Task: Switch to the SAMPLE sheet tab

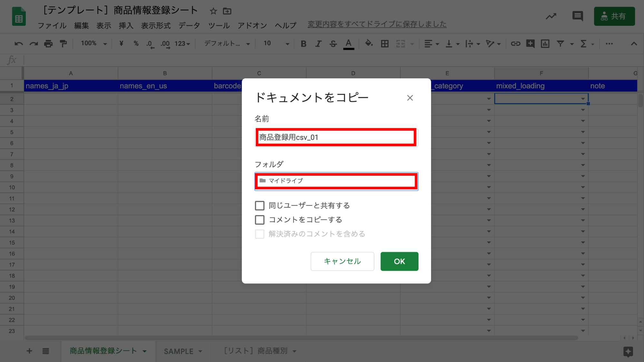Action: tap(178, 351)
